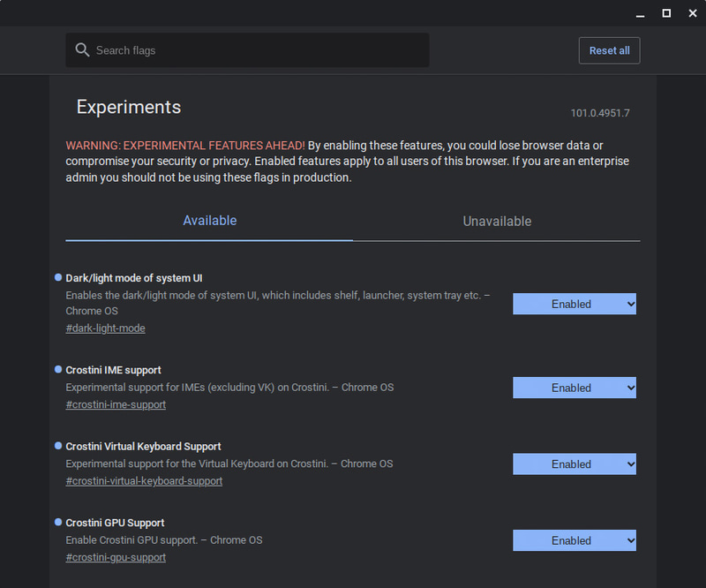
Task: Open the Dark/light mode Enabled dropdown
Action: (x=575, y=304)
